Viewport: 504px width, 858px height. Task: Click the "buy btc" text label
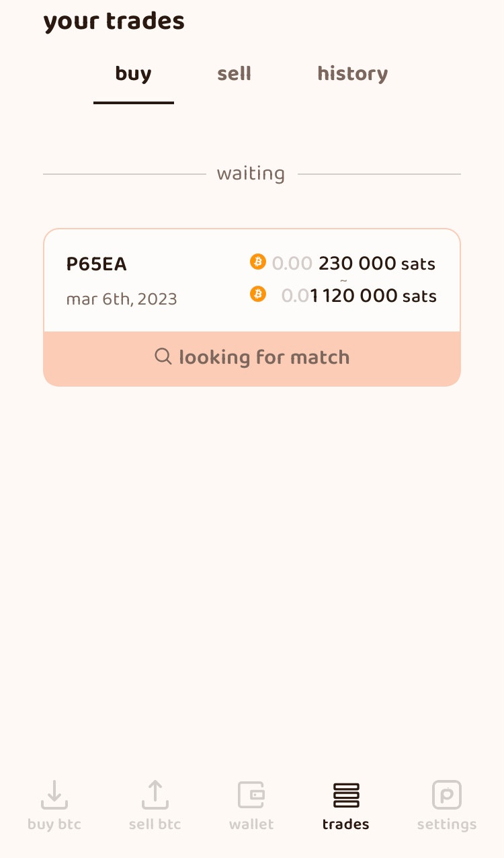pos(54,824)
